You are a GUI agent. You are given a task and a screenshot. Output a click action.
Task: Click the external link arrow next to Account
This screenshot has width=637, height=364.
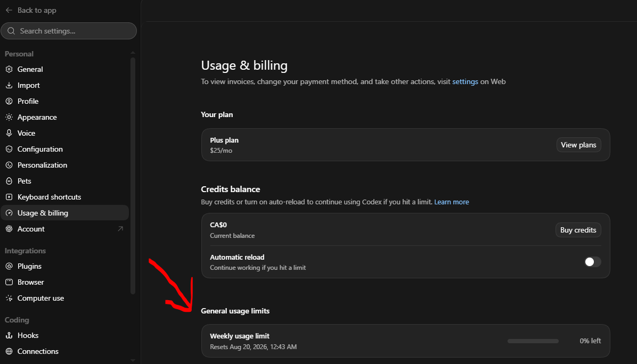pyautogui.click(x=120, y=229)
